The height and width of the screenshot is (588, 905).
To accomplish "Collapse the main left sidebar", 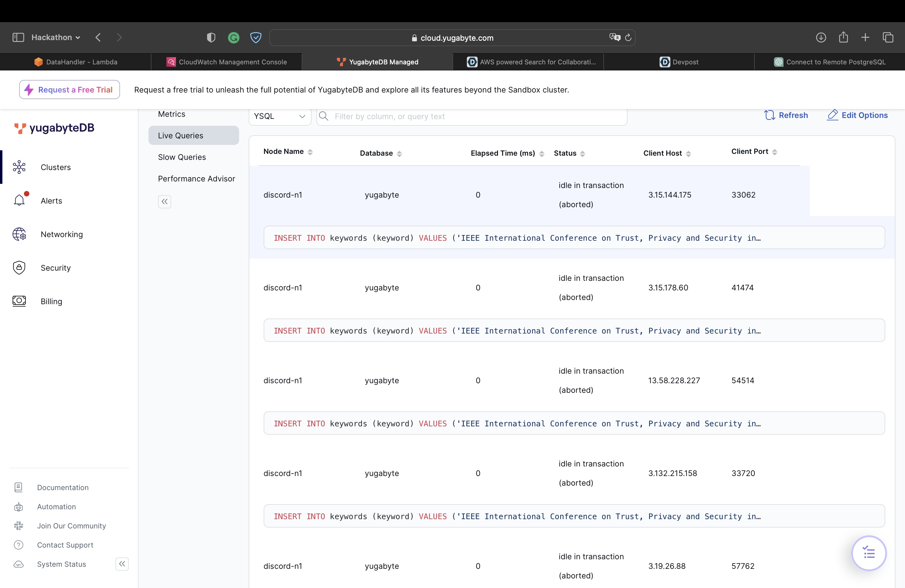I will 122,564.
